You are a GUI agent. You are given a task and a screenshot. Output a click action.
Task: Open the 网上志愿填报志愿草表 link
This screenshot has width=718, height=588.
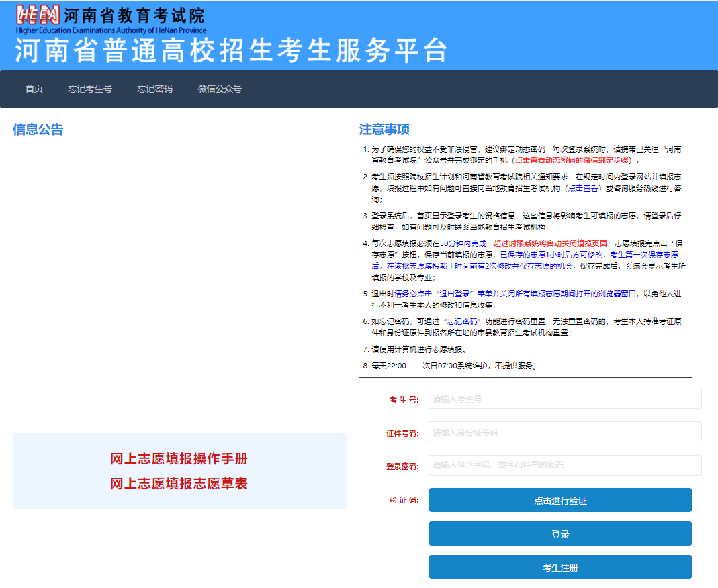coord(179,483)
